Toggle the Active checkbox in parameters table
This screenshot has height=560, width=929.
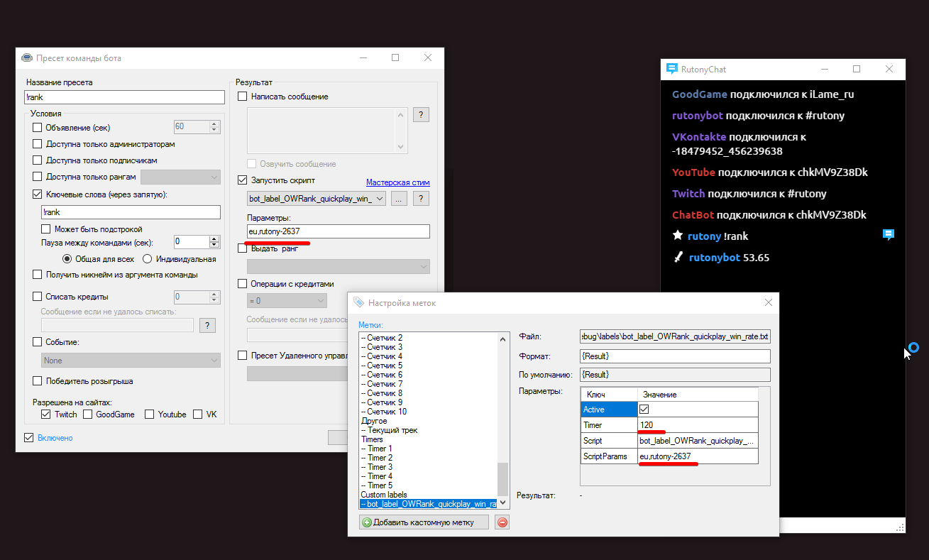click(644, 410)
